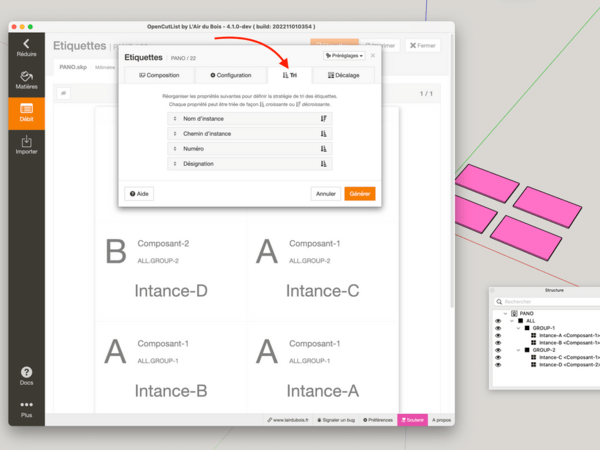The width and height of the screenshot is (600, 450).
Task: Click the Annuler button
Action: (326, 193)
